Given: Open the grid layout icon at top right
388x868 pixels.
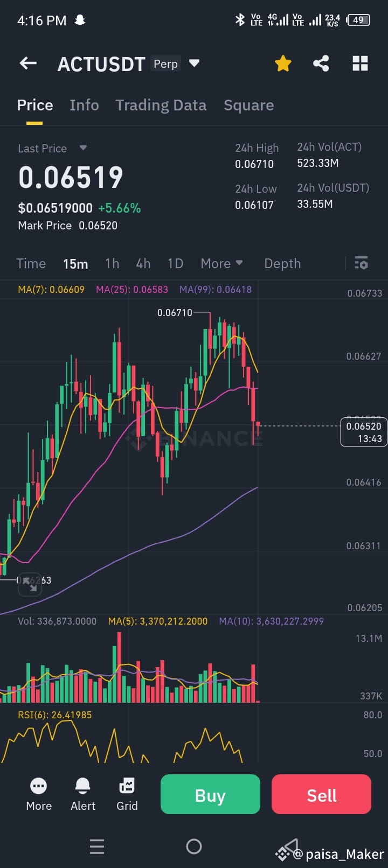Looking at the screenshot, I should [360, 64].
